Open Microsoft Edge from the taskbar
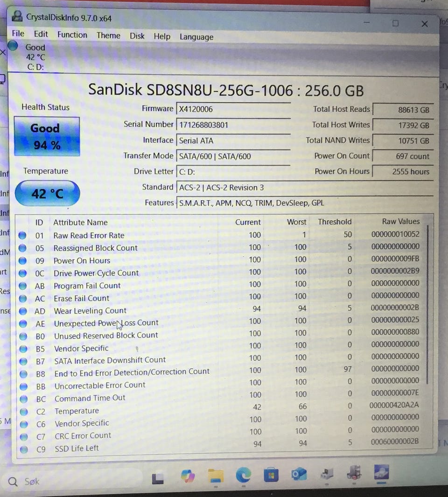Image resolution: width=448 pixels, height=497 pixels. 244,475
